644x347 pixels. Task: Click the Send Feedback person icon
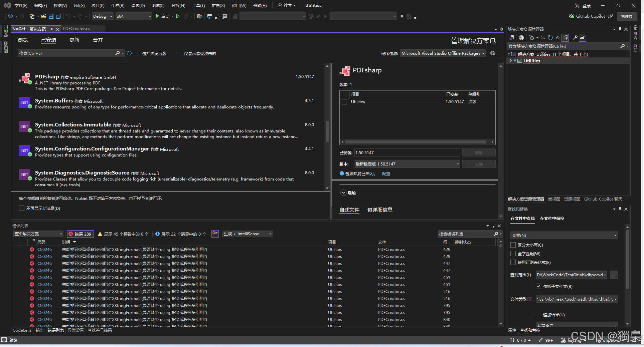click(x=611, y=16)
